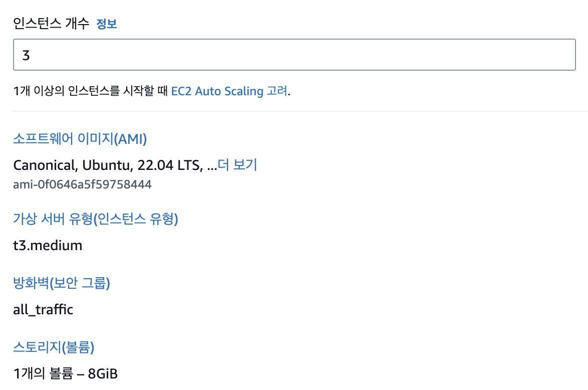Follow the EC2 Auto Scaling 고려 link
The width and height of the screenshot is (588, 390).
[x=230, y=91]
